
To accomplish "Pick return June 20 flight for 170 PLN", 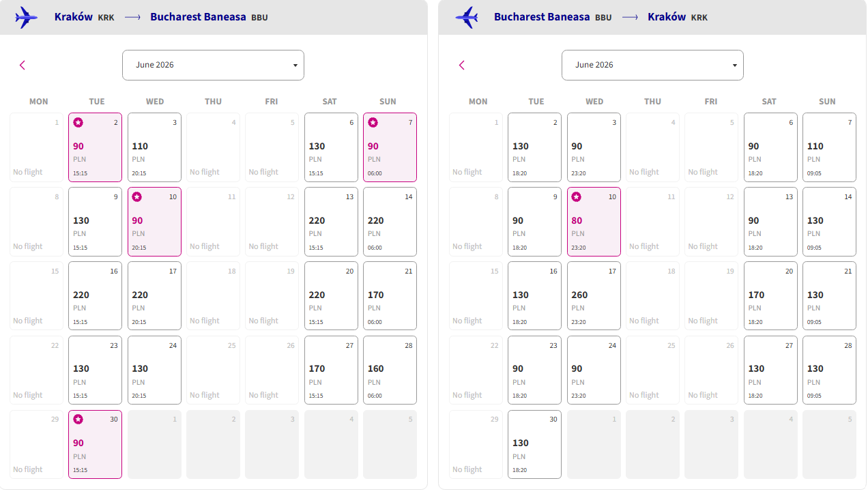I will 770,296.
